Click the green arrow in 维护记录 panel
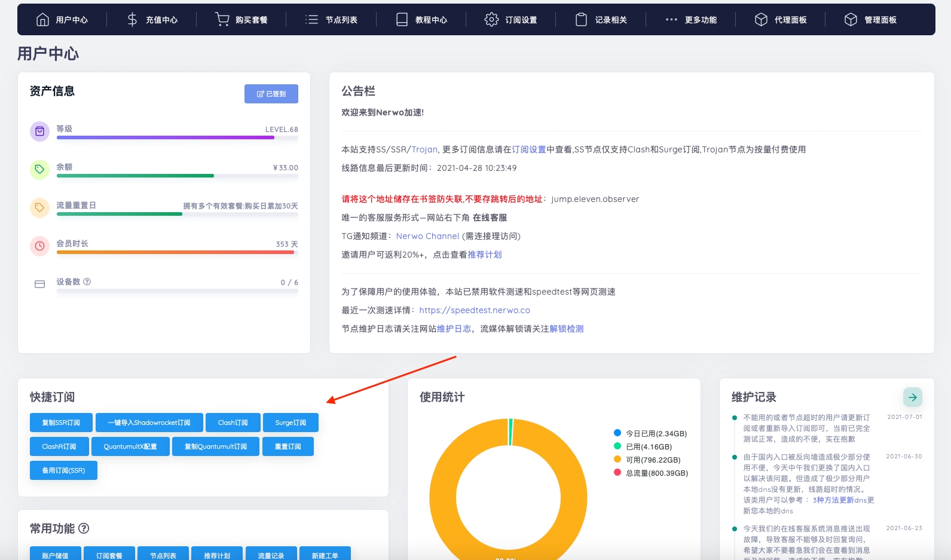The image size is (951, 560). [912, 397]
